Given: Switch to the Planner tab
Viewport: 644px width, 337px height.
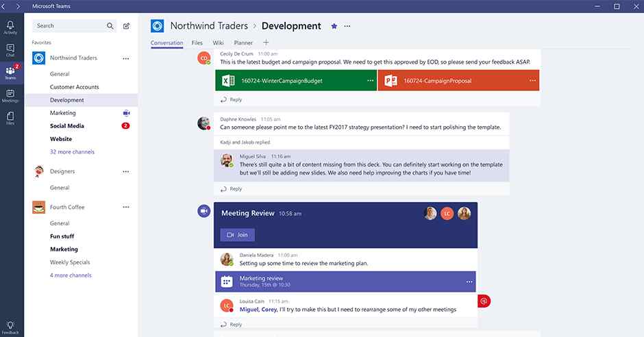Looking at the screenshot, I should pyautogui.click(x=243, y=43).
